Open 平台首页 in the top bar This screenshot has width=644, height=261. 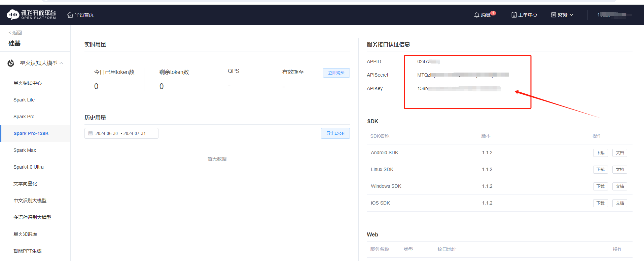(x=84, y=15)
